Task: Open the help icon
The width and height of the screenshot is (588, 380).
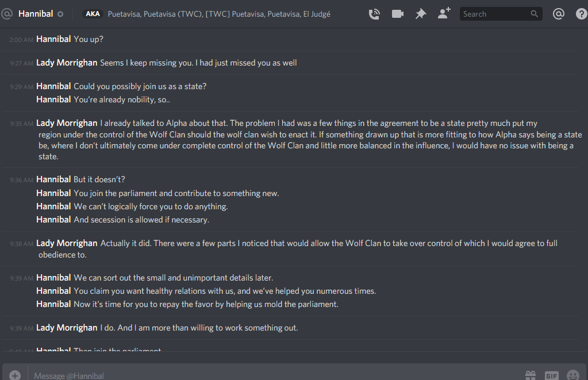Action: pyautogui.click(x=581, y=14)
